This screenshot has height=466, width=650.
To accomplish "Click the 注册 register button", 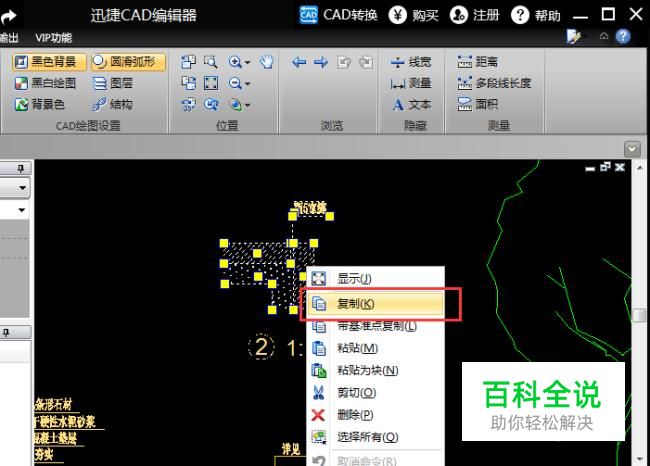I will (x=475, y=15).
